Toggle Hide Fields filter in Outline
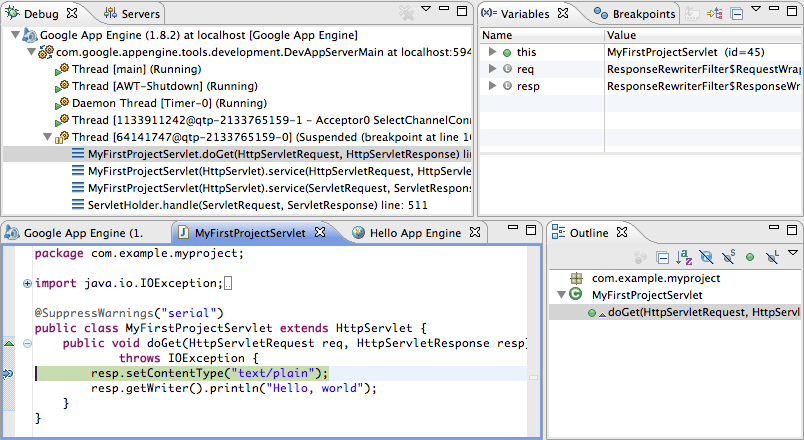The width and height of the screenshot is (804, 440). (707, 257)
